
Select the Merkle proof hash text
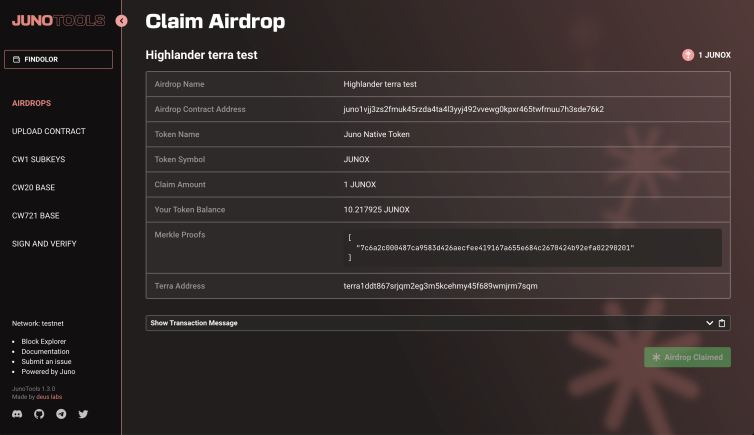click(x=495, y=248)
